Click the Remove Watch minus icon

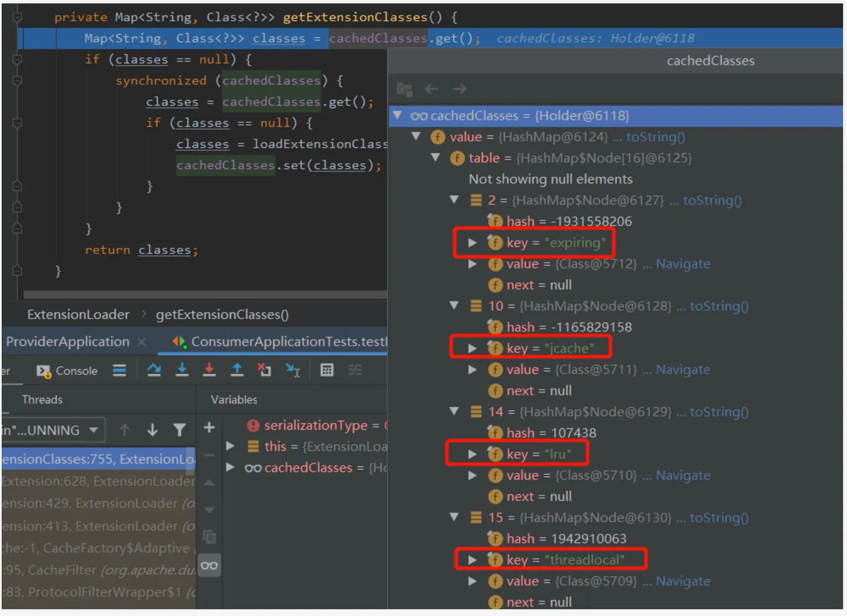click(209, 455)
